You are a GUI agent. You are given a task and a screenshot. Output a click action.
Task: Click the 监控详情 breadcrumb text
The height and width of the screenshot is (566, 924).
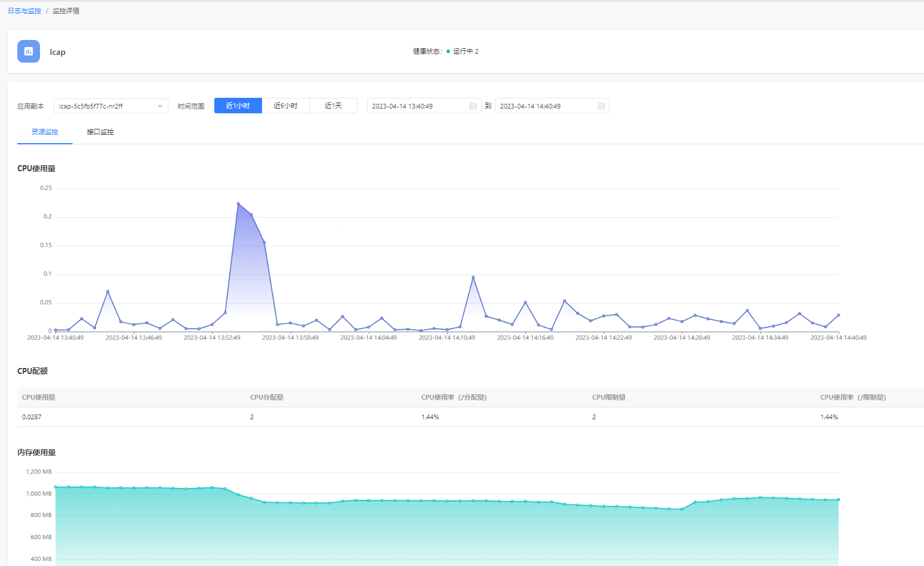(66, 11)
